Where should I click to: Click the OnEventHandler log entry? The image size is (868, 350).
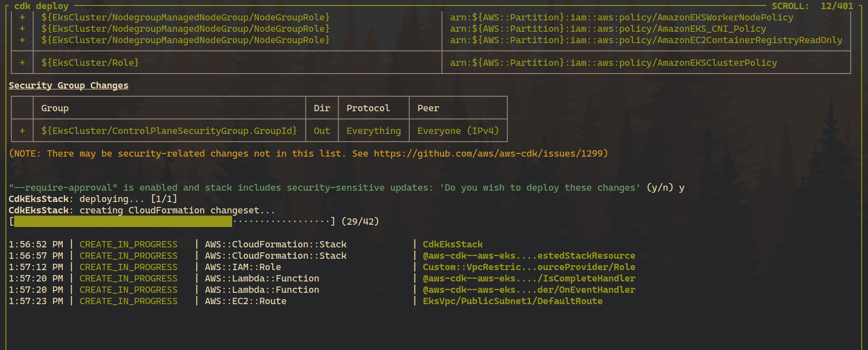529,290
